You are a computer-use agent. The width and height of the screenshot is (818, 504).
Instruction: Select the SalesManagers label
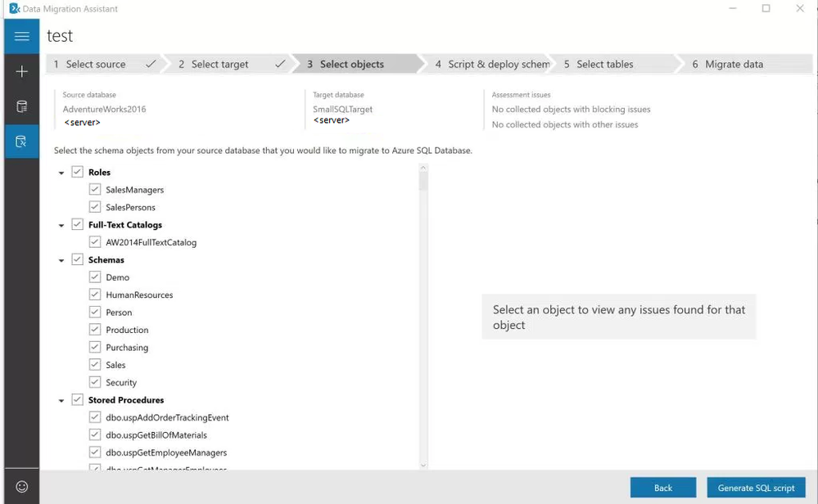[134, 190]
